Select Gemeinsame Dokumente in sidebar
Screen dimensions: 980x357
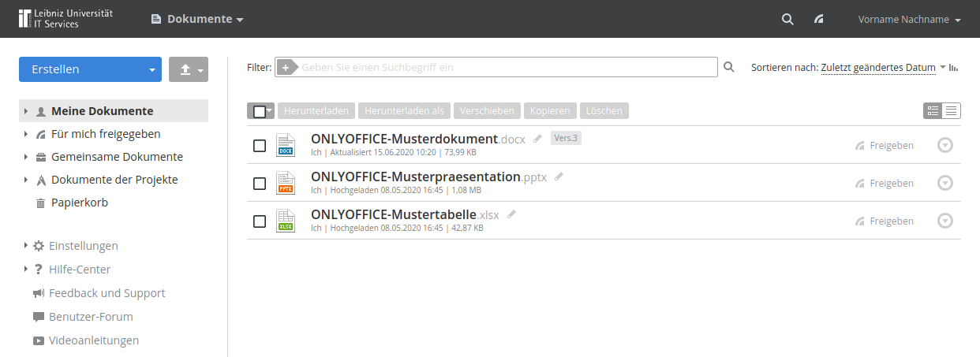[x=117, y=157]
